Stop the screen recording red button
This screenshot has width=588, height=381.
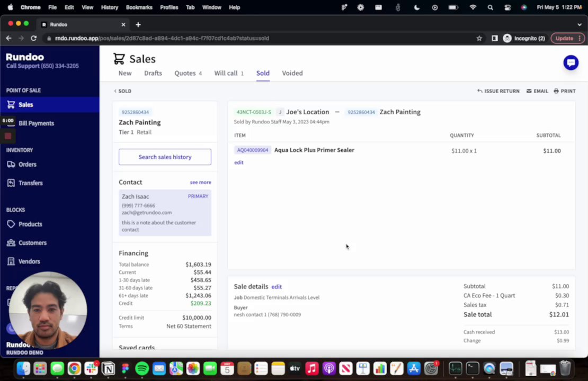(8, 137)
